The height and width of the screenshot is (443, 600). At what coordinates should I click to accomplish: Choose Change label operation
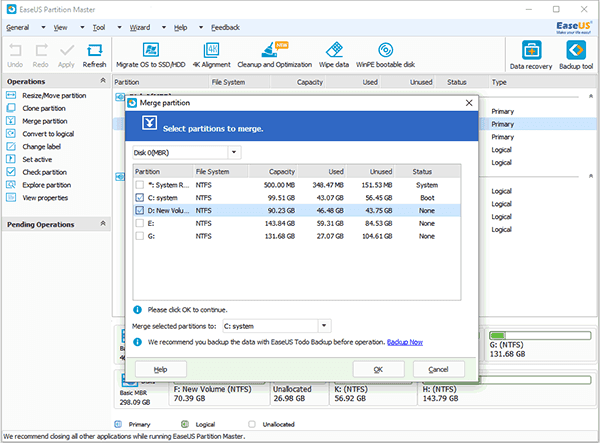click(41, 147)
